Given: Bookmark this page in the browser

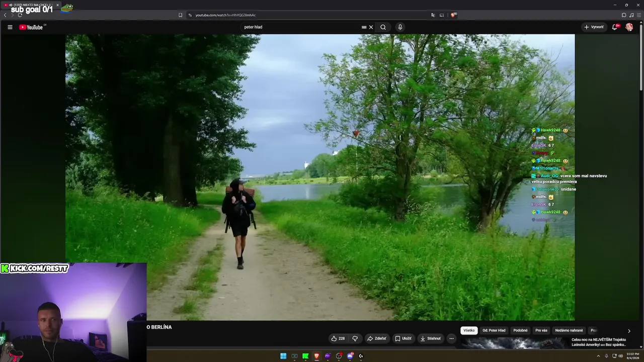Looking at the screenshot, I should [x=180, y=15].
